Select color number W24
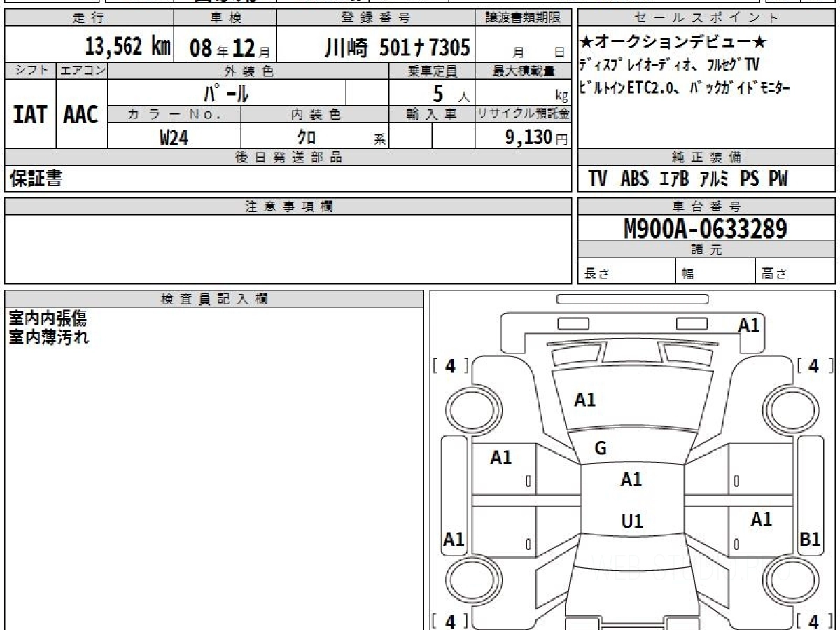This screenshot has height=630, width=840. click(174, 138)
